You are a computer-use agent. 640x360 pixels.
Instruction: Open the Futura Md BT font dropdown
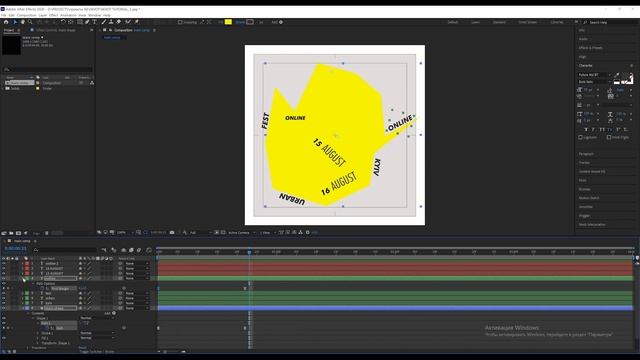pos(595,75)
